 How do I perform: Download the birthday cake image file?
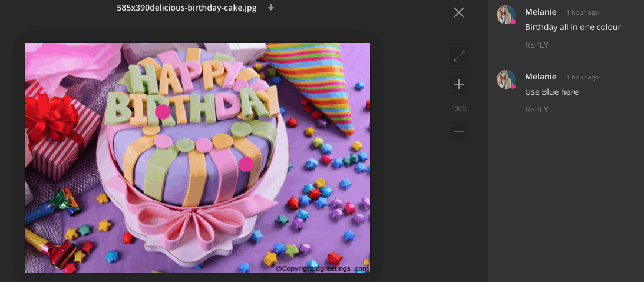point(270,8)
